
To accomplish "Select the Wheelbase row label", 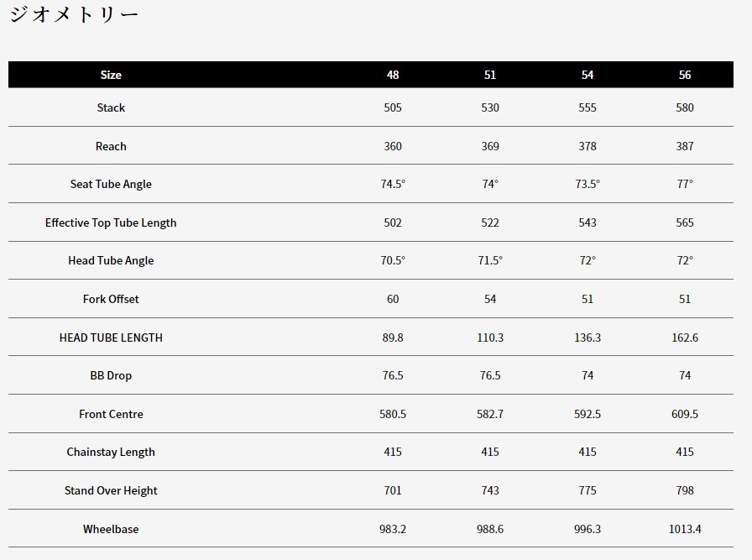I will click(x=111, y=529).
